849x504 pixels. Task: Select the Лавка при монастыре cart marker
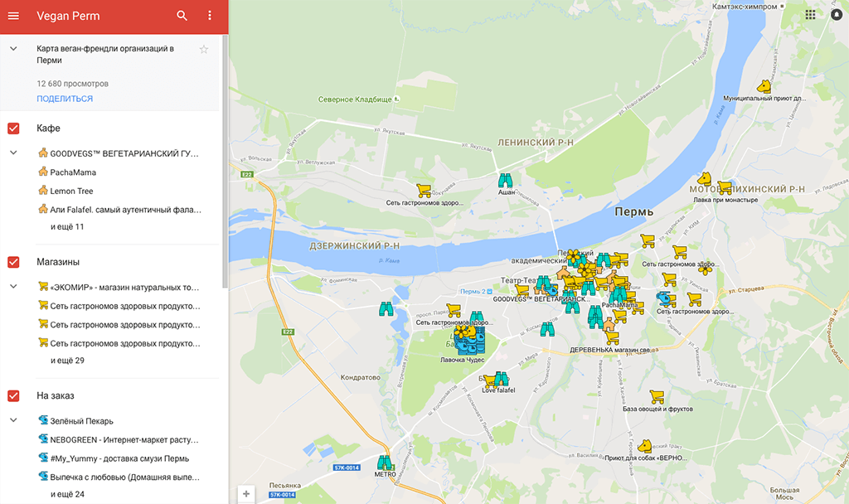725,188
